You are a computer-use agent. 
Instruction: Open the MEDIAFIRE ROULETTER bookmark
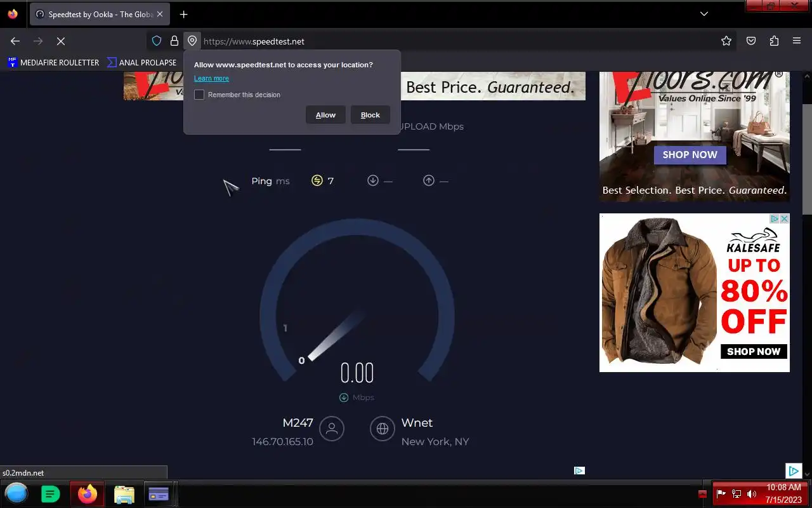point(53,62)
